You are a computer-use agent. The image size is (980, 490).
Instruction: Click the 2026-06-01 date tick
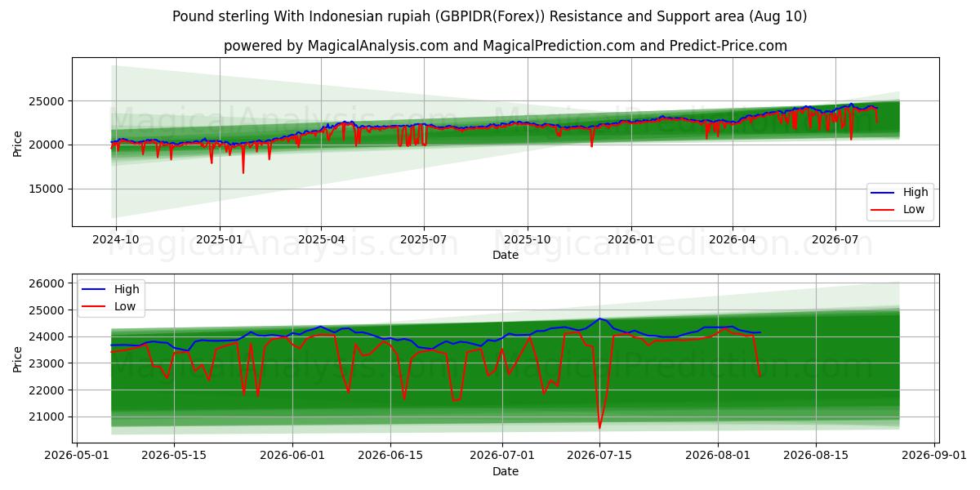pos(293,455)
